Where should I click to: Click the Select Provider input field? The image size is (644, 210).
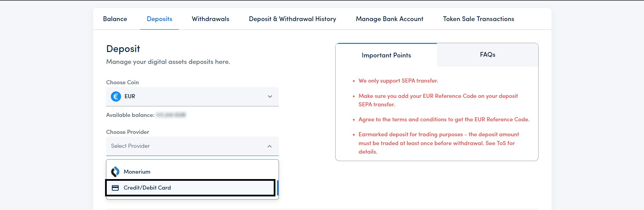pyautogui.click(x=170, y=146)
